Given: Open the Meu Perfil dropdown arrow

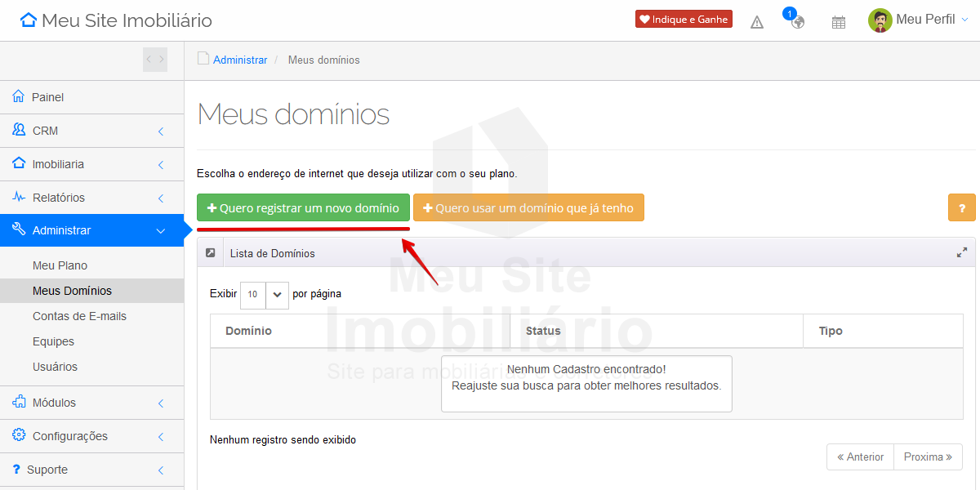Looking at the screenshot, I should click(964, 20).
